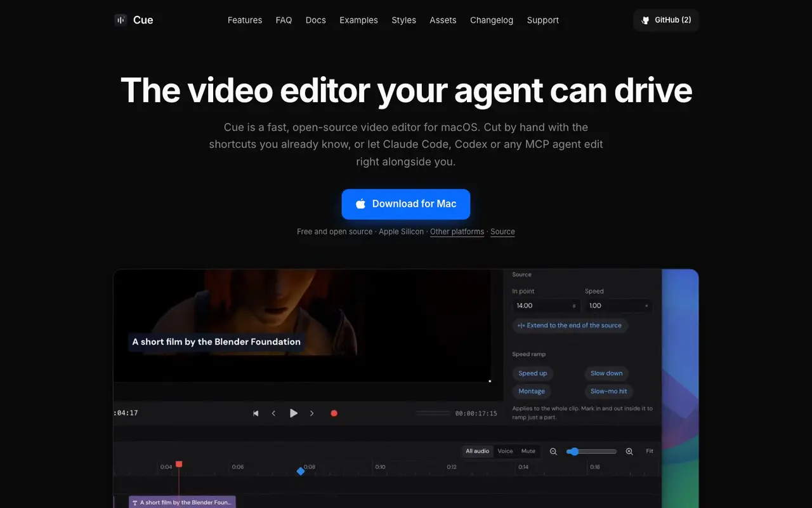
Task: Start recording with the red record button
Action: coord(334,413)
